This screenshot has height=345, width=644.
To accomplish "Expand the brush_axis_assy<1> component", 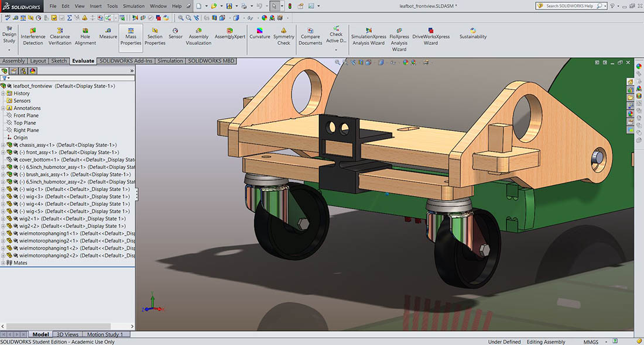I will point(4,175).
